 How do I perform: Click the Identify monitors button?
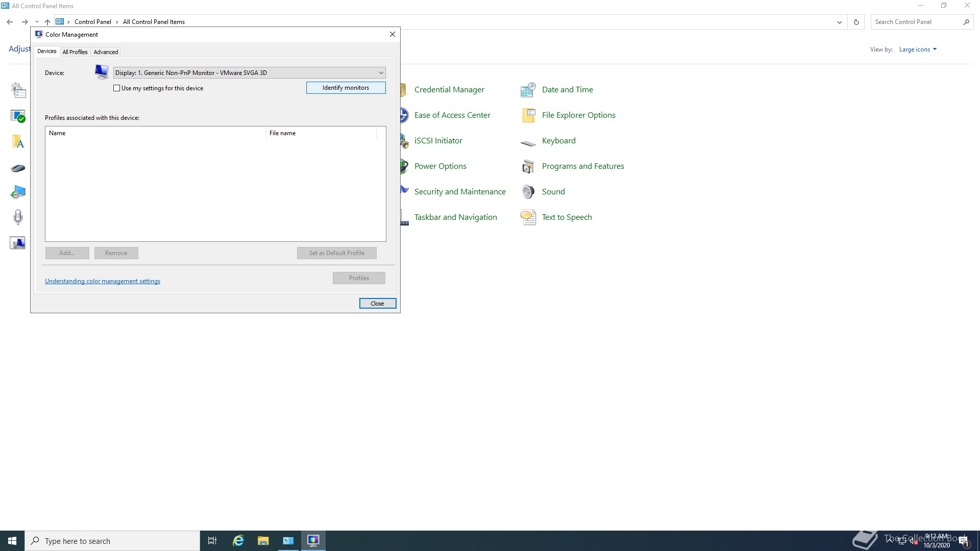[x=346, y=88]
